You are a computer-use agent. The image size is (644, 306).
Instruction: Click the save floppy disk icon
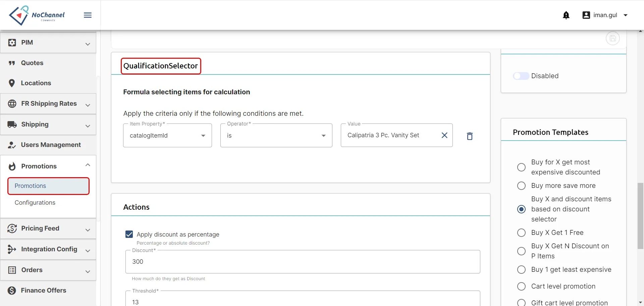point(612,38)
